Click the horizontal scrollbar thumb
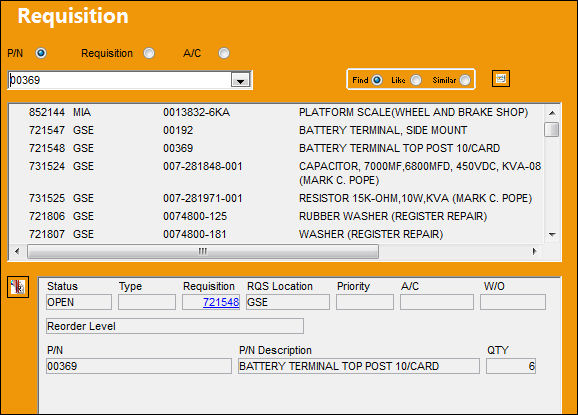Viewport: 578px width, 415px height. click(x=203, y=251)
